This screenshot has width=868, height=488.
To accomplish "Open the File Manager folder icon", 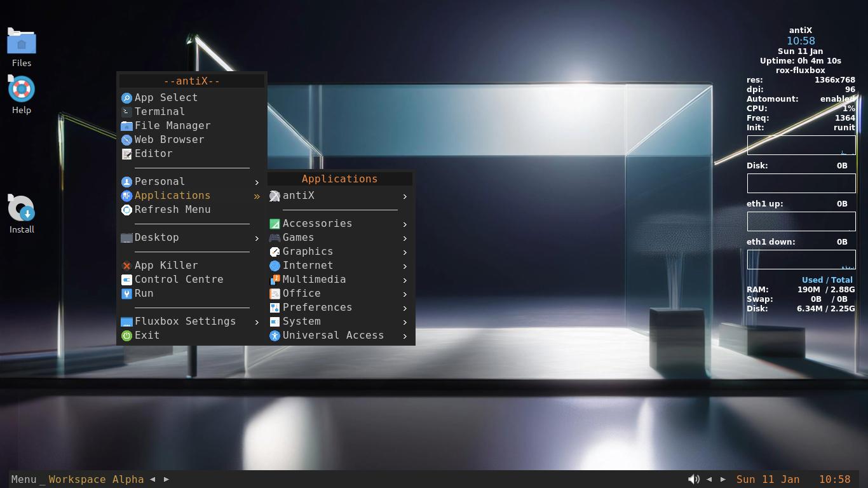I will pos(126,125).
